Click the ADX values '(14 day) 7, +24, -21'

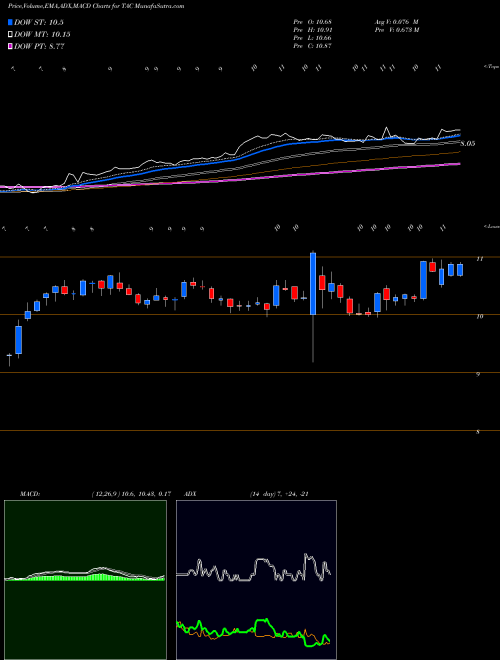coord(278,494)
